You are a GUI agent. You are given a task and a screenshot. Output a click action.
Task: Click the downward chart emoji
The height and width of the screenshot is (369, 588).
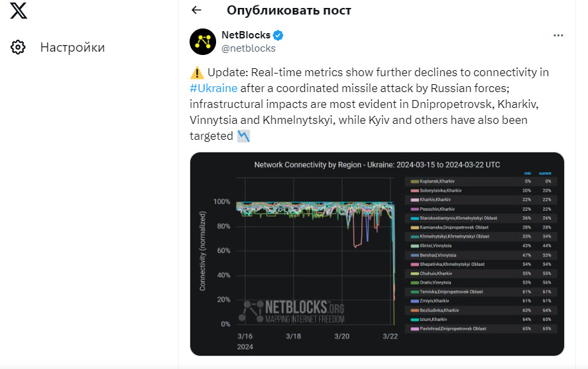click(x=244, y=136)
